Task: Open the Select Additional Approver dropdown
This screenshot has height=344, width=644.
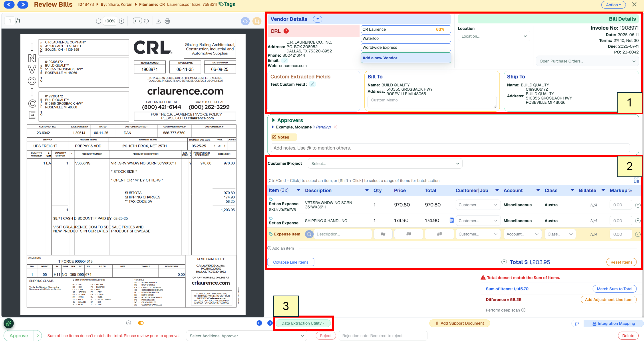Action: pos(247,336)
